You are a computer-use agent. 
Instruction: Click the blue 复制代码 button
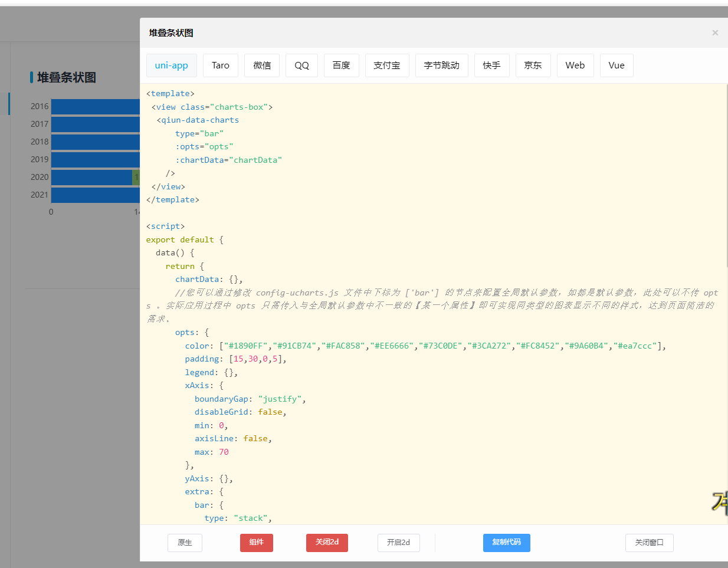(x=507, y=543)
